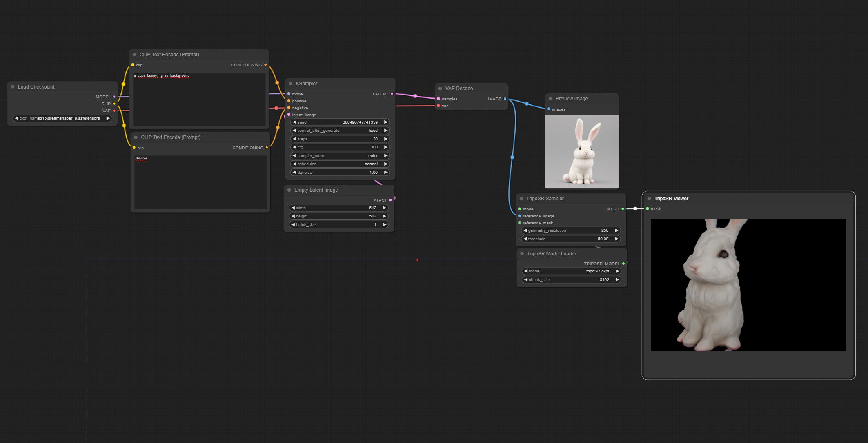Click the threshold slider field showing 50.00
Screen dimensions: 868x443
pos(571,239)
